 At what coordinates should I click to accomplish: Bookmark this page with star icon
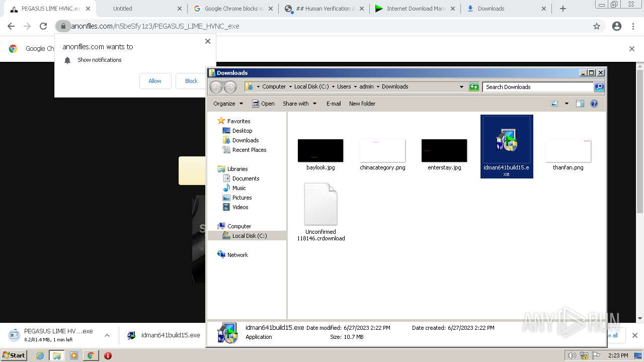pyautogui.click(x=597, y=26)
